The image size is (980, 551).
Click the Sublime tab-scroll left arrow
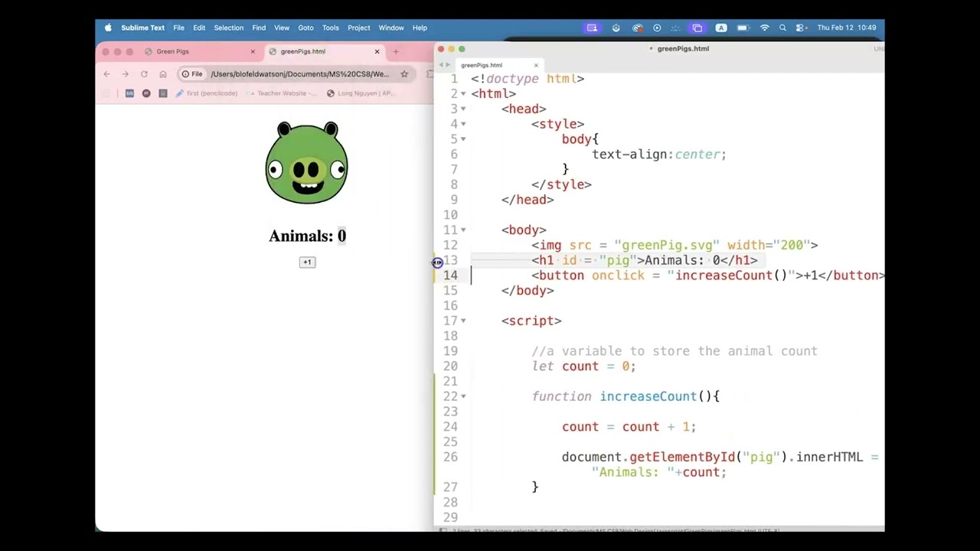point(439,65)
